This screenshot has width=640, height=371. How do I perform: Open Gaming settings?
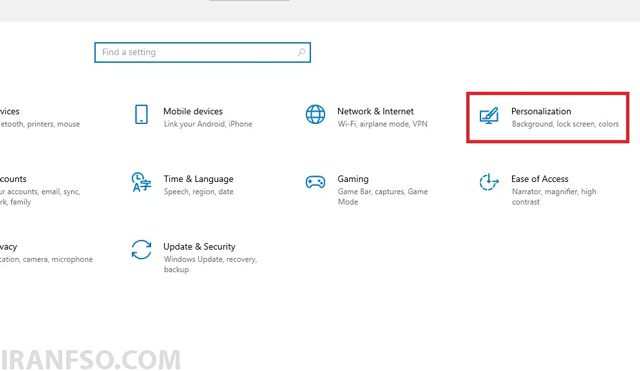tap(353, 179)
